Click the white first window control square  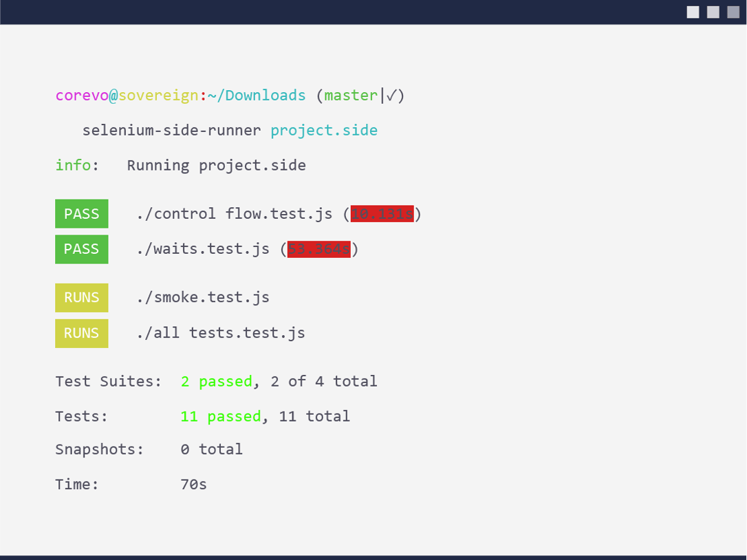click(x=693, y=12)
